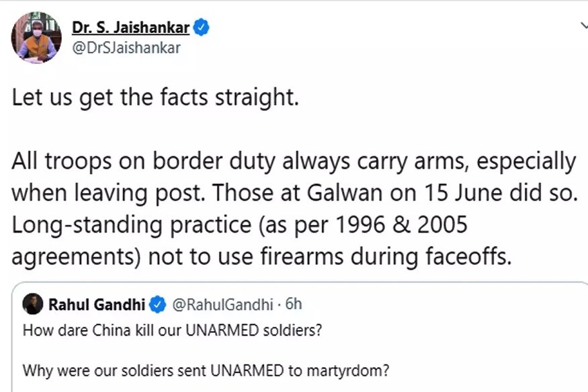Click the 6h timestamp on quoted tweet
The height and width of the screenshot is (392, 588).
(x=293, y=304)
